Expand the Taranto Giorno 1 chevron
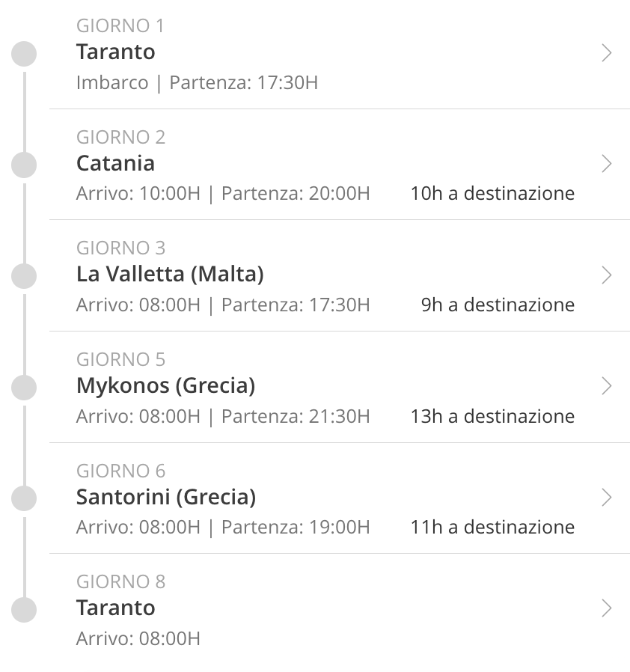Viewport: 630px width, 672px height. [606, 53]
